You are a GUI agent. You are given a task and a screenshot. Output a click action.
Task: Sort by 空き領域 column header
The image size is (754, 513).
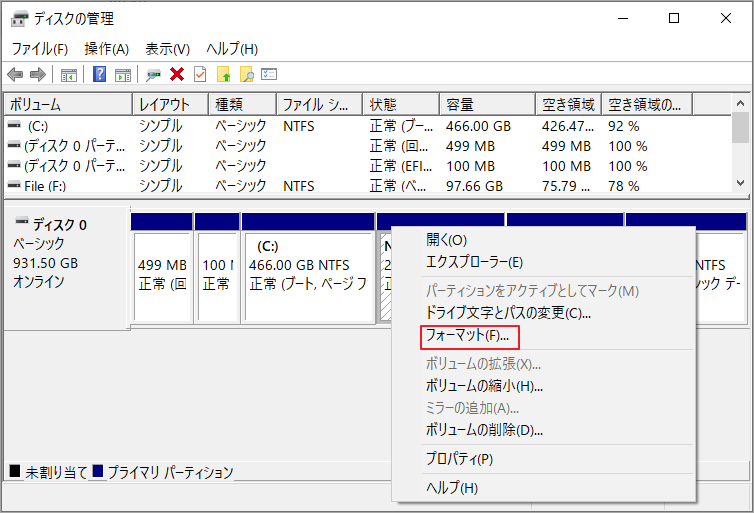569,104
